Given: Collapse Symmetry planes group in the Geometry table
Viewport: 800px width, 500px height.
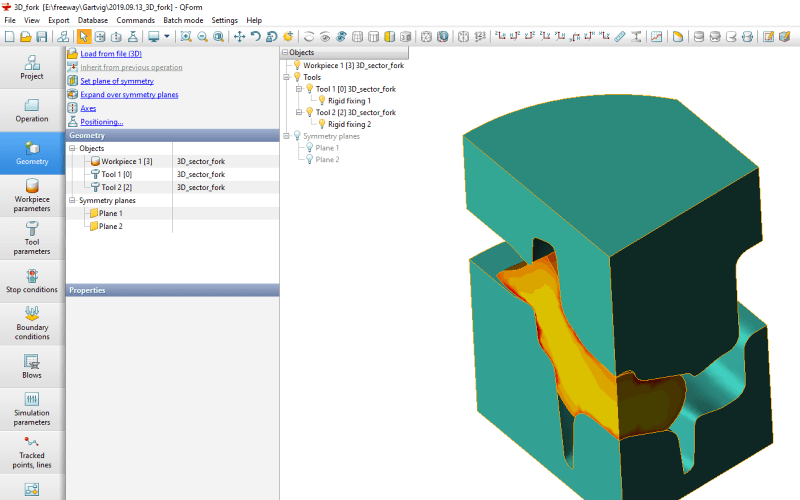Looking at the screenshot, I should (72, 201).
